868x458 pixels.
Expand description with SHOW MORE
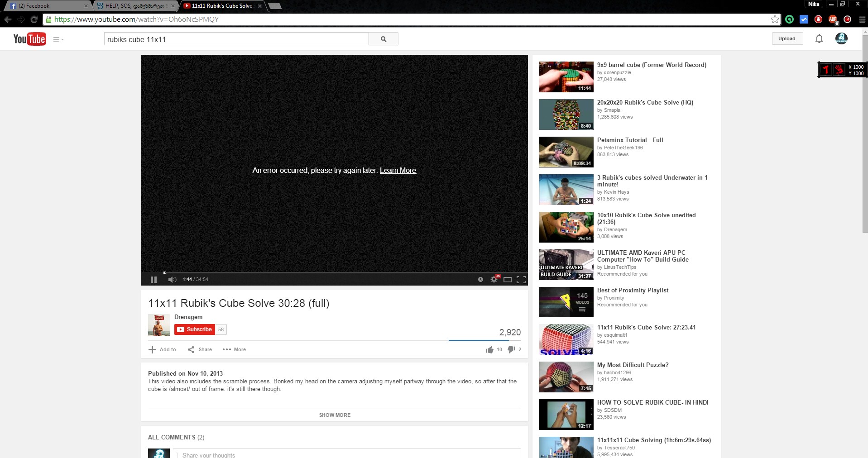click(x=335, y=415)
